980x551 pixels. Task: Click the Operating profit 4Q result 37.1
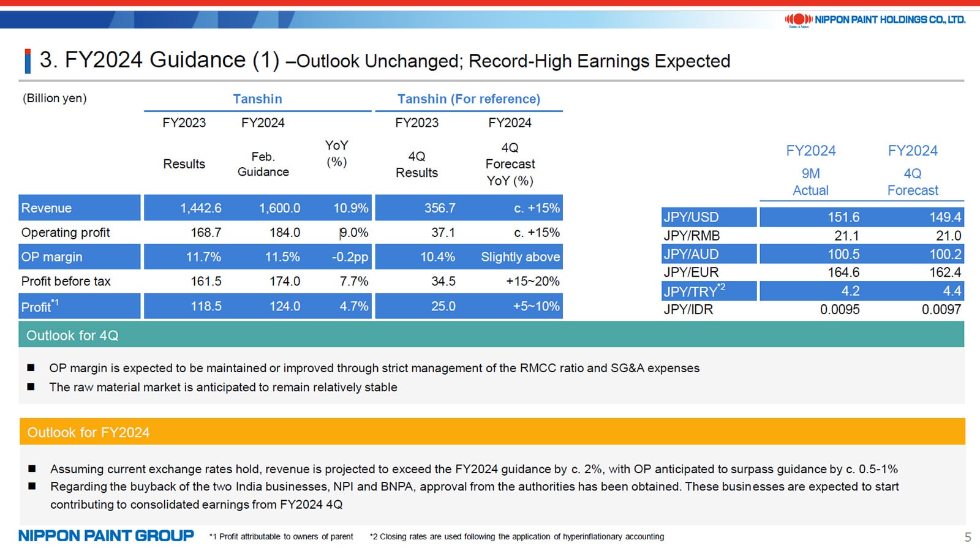pyautogui.click(x=443, y=233)
